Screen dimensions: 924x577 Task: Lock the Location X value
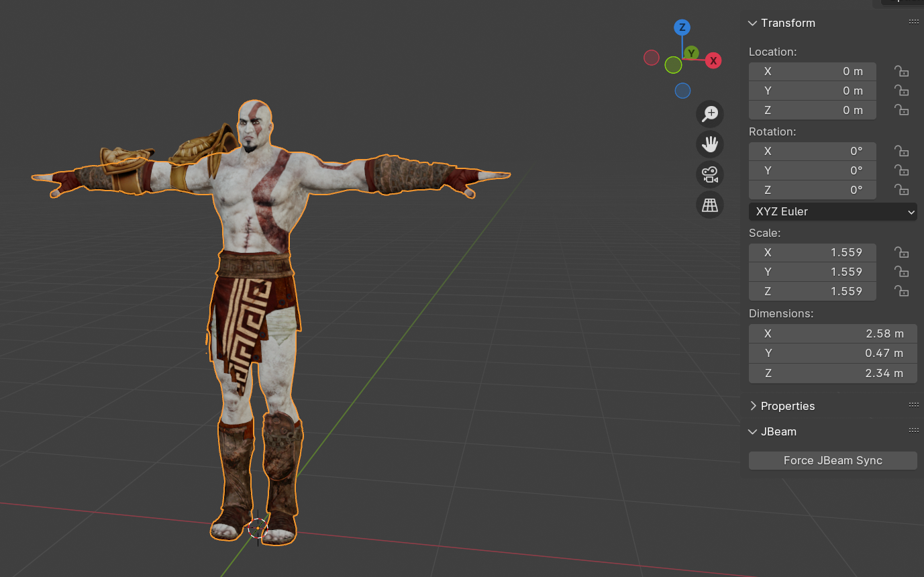pyautogui.click(x=901, y=71)
